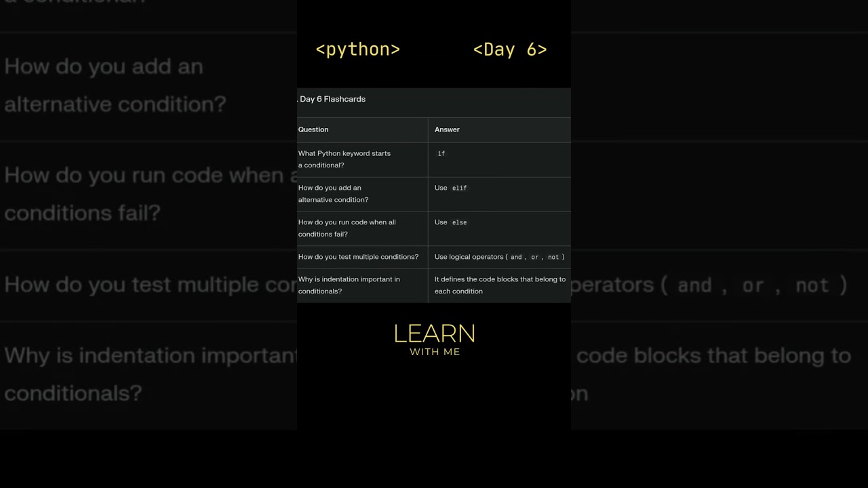Click the <Day 6> title text
868x488 pixels.
[510, 49]
